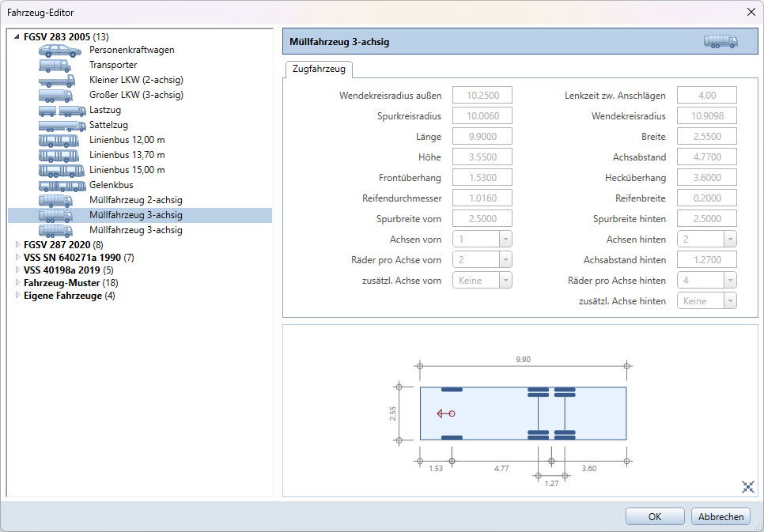Select the Hecküberhang input field
The width and height of the screenshot is (764, 532).
(707, 177)
